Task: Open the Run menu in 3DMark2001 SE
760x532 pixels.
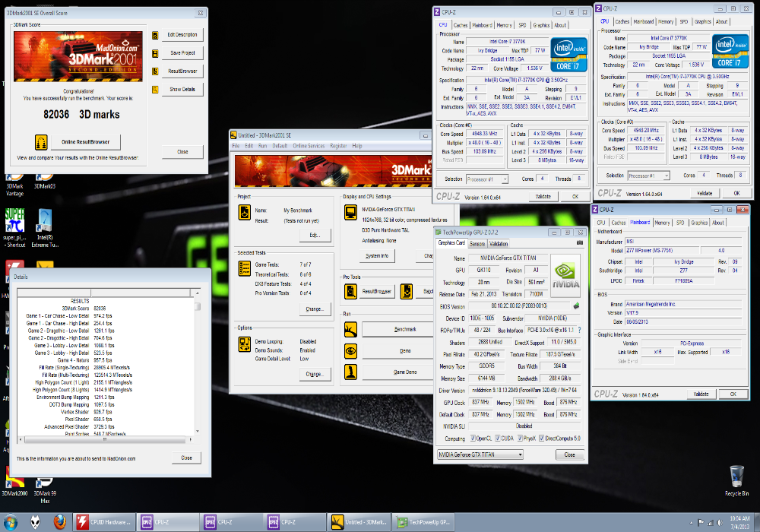Action: coord(262,146)
